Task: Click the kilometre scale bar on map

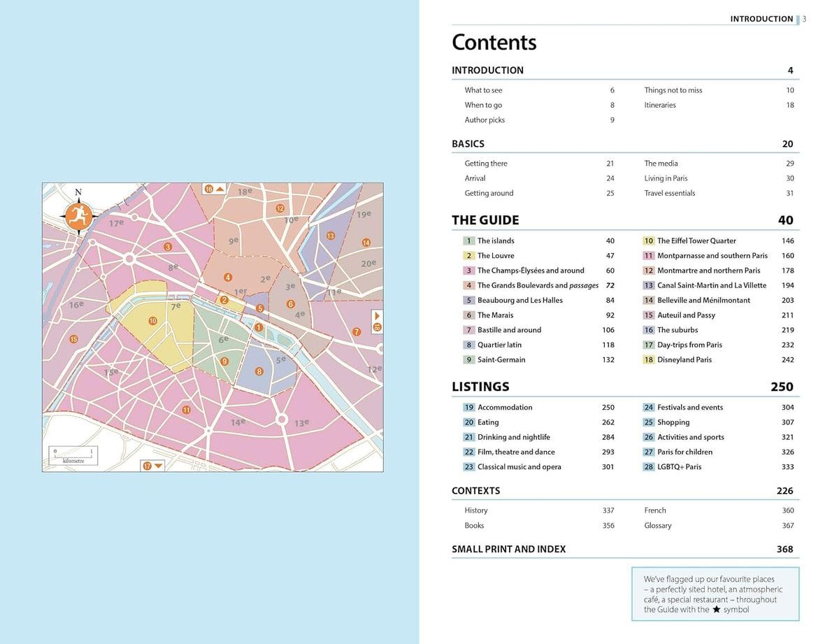Action: pos(73,456)
